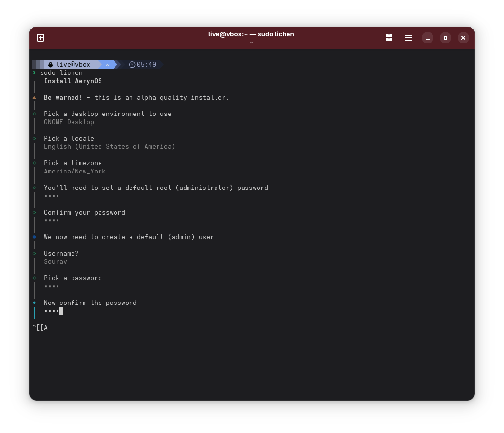Click the '^[[A' escape sequence text

coord(41,327)
